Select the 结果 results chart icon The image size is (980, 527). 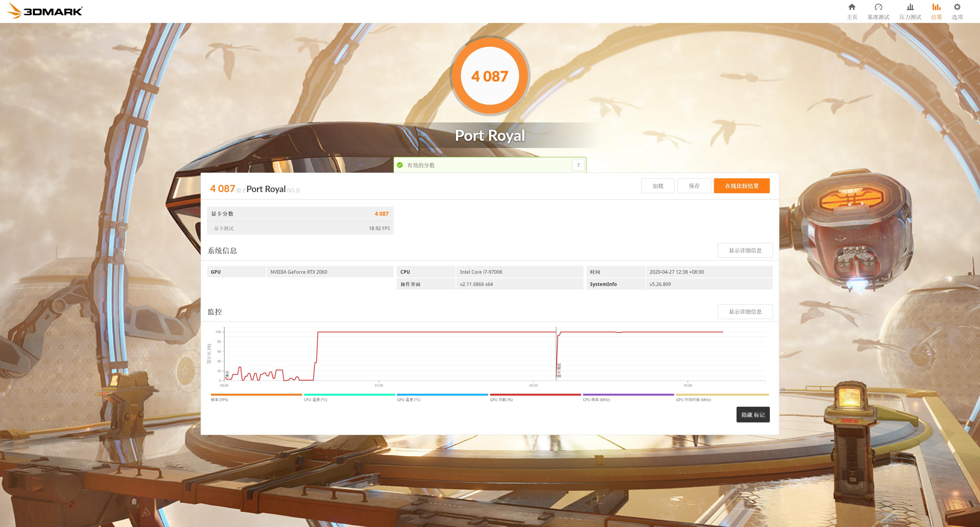tap(936, 7)
